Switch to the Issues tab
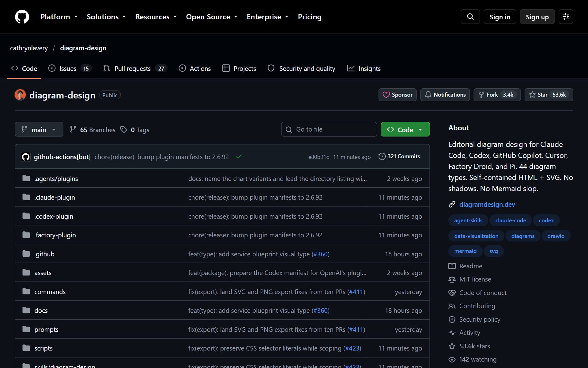The image size is (588, 368). [70, 68]
